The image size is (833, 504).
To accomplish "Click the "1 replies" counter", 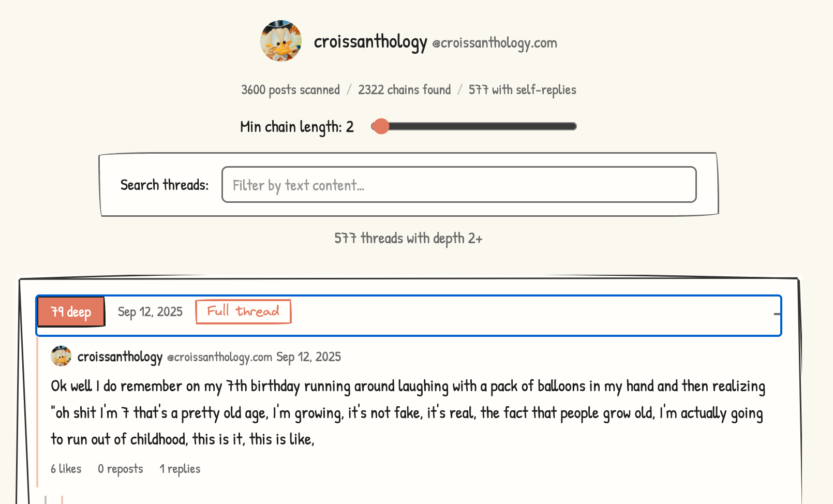I will (x=180, y=469).
